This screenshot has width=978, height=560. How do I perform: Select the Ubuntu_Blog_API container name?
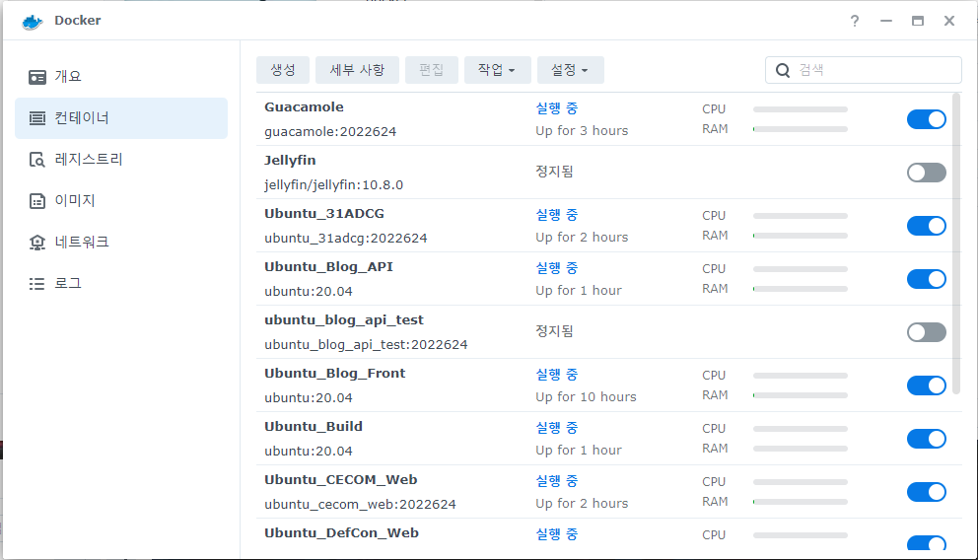click(x=328, y=267)
